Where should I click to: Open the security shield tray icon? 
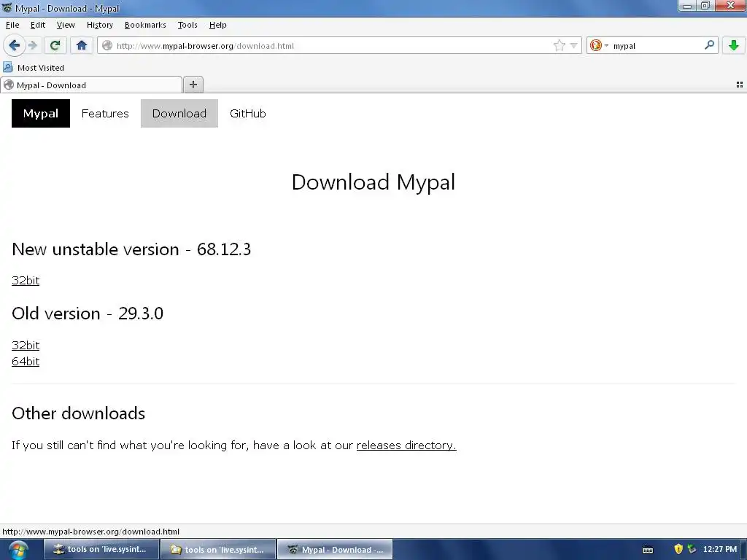pyautogui.click(x=678, y=550)
